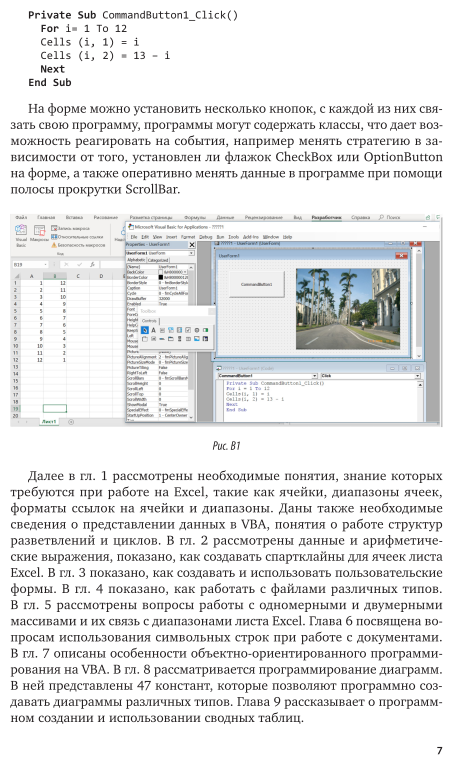Select the TextBox control in Toolbox
The height and width of the screenshot is (765, 453).
click(162, 330)
